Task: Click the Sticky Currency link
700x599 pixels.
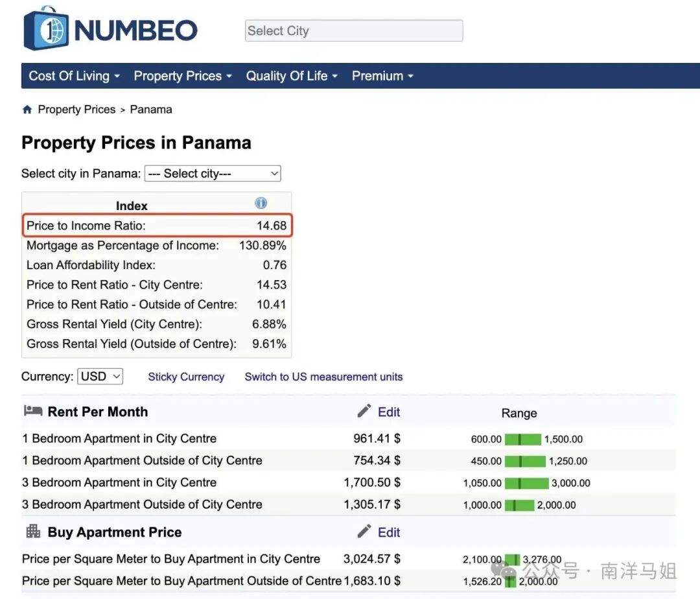Action: click(x=186, y=377)
